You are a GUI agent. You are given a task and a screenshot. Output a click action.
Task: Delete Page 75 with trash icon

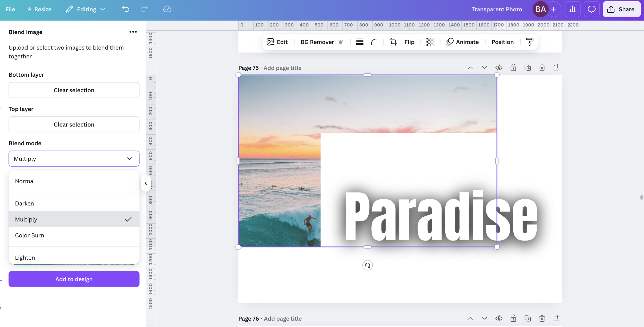pyautogui.click(x=542, y=68)
